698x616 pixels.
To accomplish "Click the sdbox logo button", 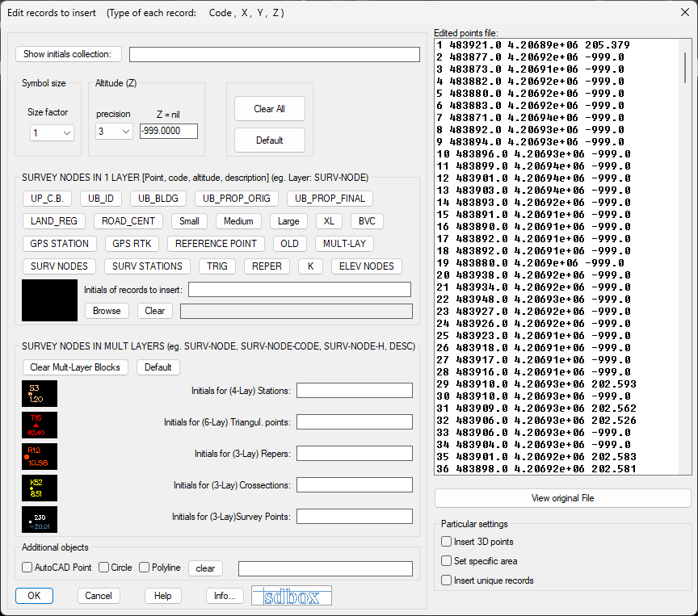I will click(292, 596).
